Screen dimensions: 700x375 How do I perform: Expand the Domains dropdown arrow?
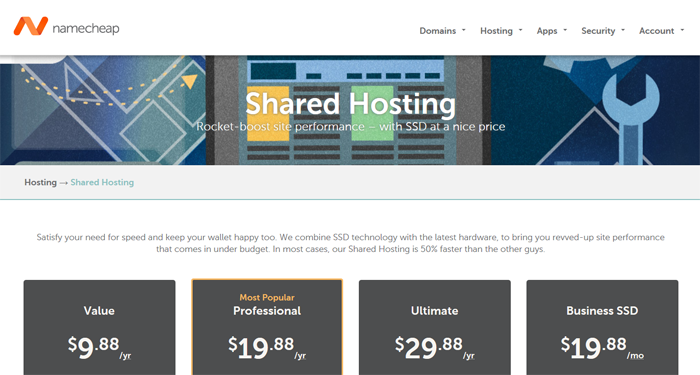[463, 30]
